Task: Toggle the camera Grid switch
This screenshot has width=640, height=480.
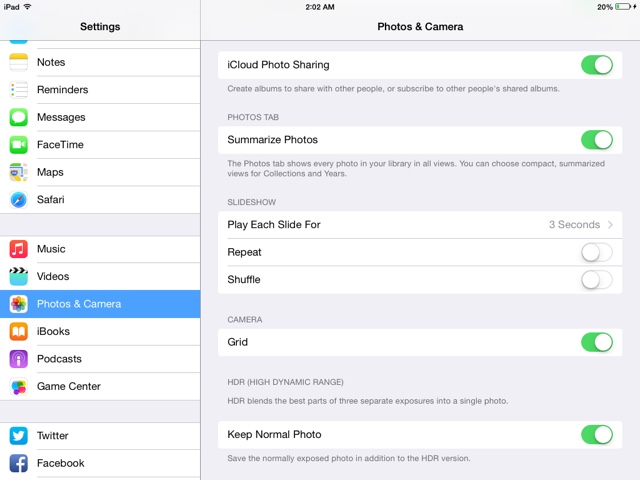Action: pyautogui.click(x=597, y=342)
